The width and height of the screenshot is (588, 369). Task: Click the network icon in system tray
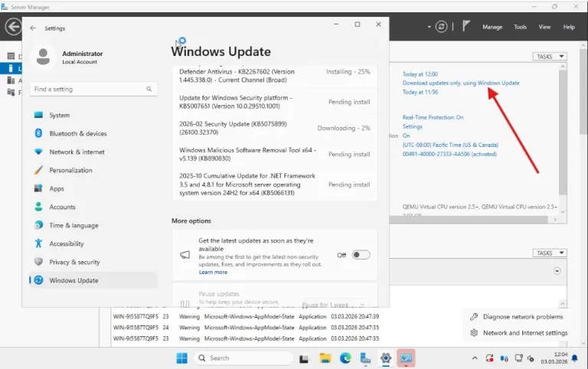[x=518, y=358]
